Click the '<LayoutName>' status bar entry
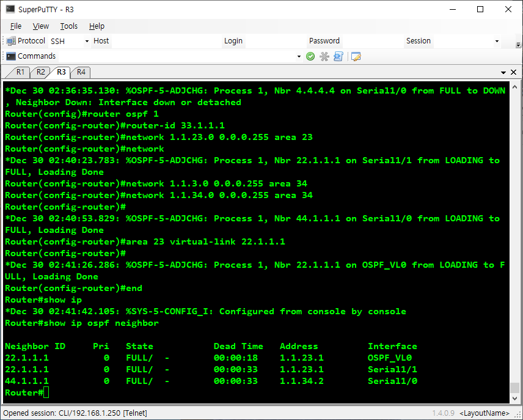Viewport: 523px width, 420px height. point(484,413)
